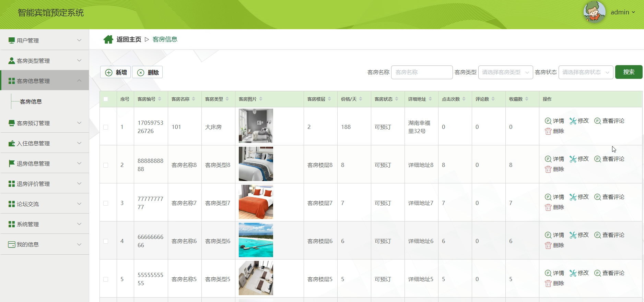Image resolution: width=644 pixels, height=302 pixels.
Task: Check the row for 客房名称6
Action: click(106, 241)
